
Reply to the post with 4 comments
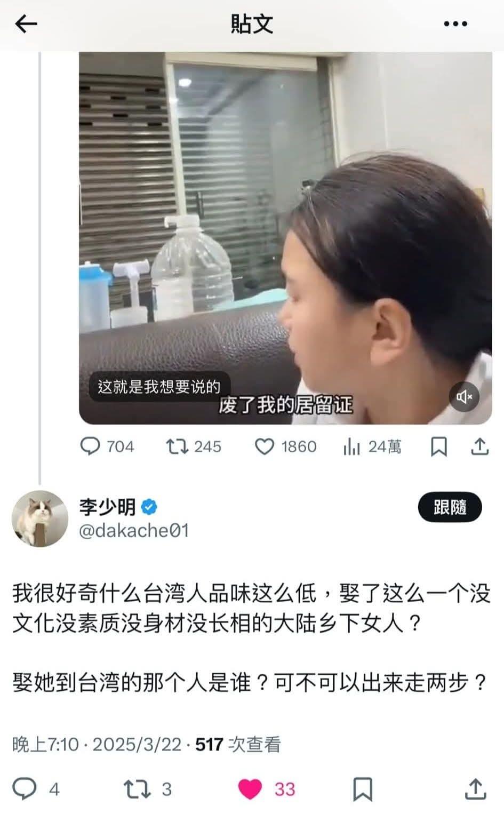(x=36, y=789)
